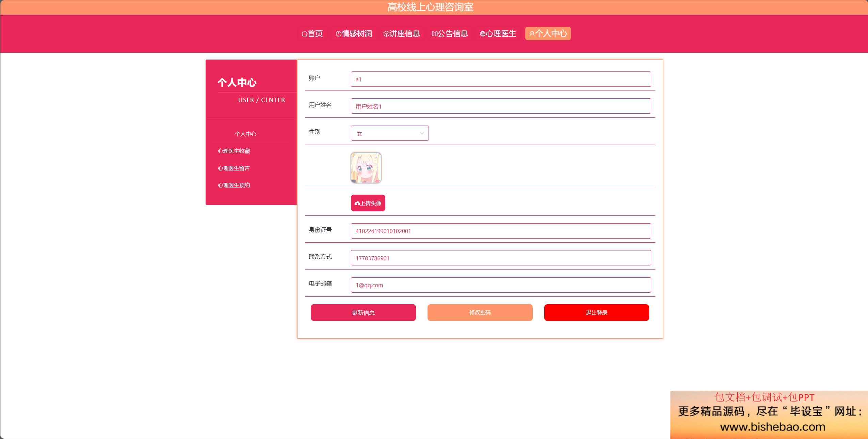Focus the 用户姓名 input field
The width and height of the screenshot is (868, 439).
(501, 106)
